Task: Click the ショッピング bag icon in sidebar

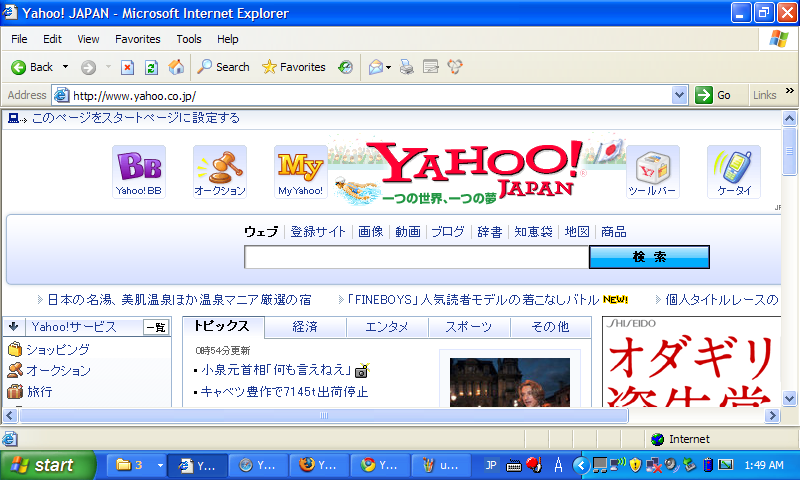Action: (x=15, y=349)
